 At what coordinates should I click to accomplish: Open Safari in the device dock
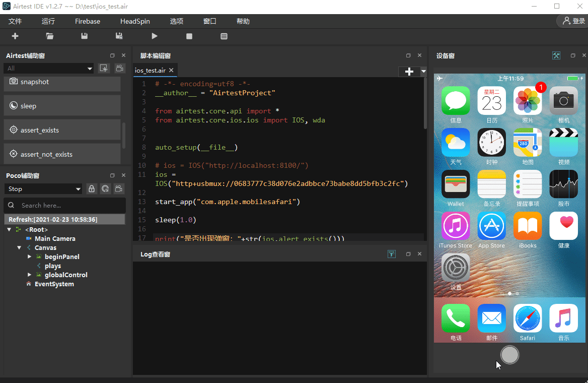pos(528,318)
